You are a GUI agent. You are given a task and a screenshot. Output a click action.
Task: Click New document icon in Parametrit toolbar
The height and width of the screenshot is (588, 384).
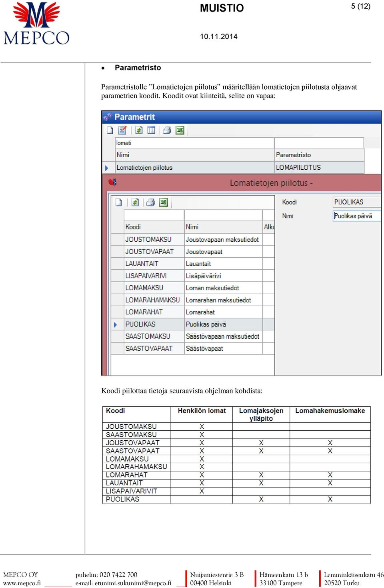pos(110,130)
